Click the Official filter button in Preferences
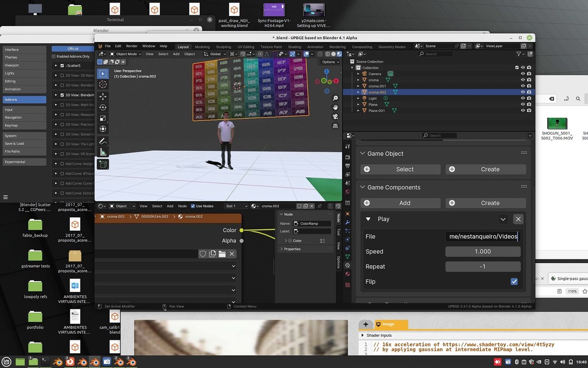The height and width of the screenshot is (368, 588). [73, 49]
